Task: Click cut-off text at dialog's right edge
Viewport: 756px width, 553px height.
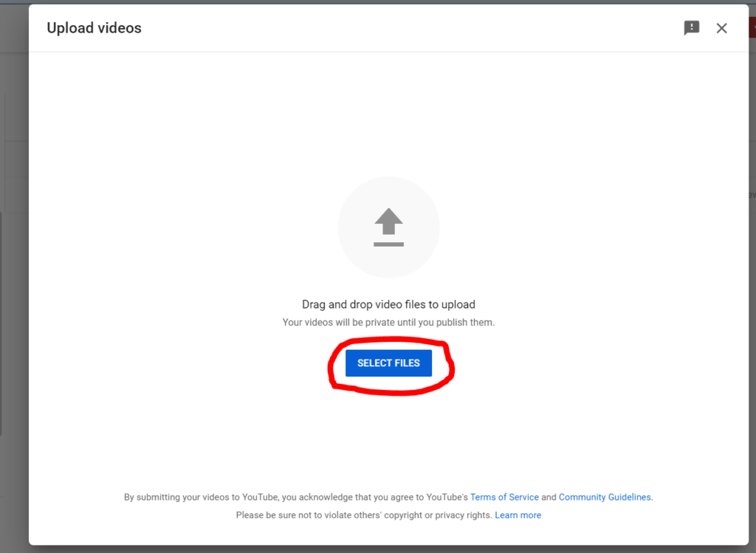Action: point(752,195)
